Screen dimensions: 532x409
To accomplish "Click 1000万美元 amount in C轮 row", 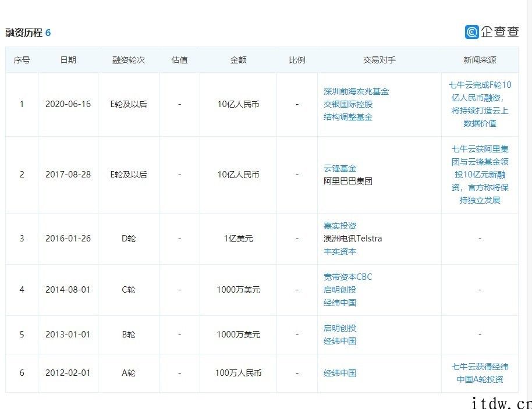I will pyautogui.click(x=238, y=290).
